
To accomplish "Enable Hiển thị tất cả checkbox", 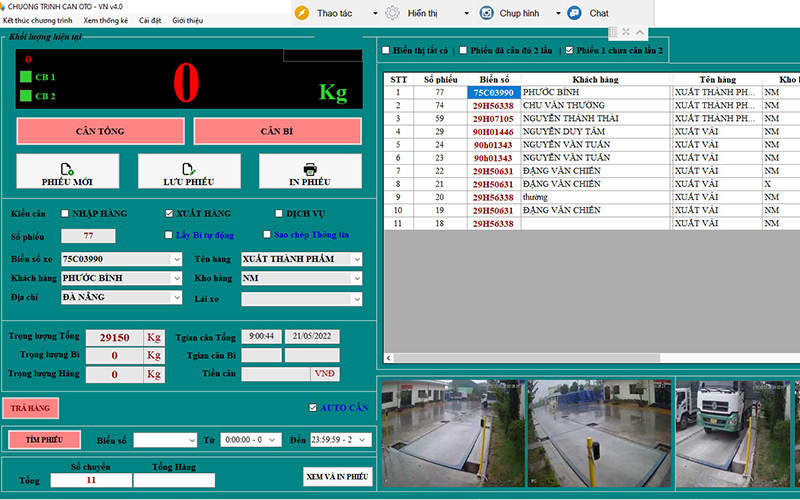I will (x=386, y=50).
